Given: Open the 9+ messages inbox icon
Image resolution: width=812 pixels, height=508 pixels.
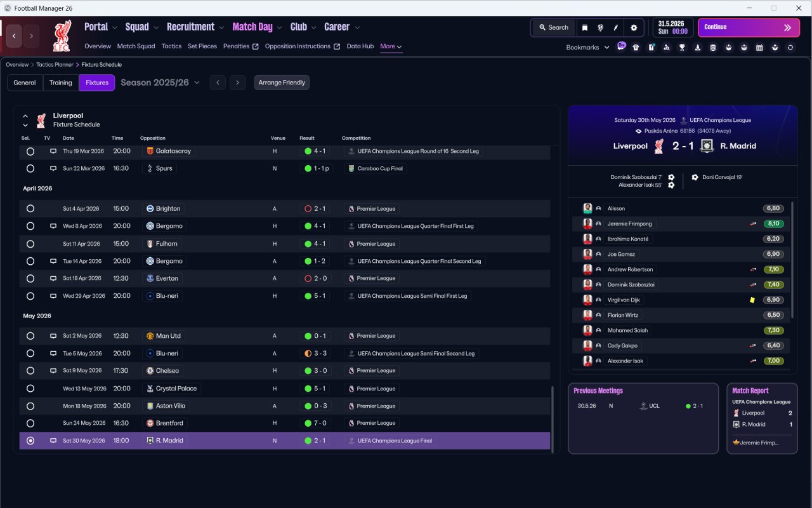Looking at the screenshot, I should pyautogui.click(x=621, y=46).
